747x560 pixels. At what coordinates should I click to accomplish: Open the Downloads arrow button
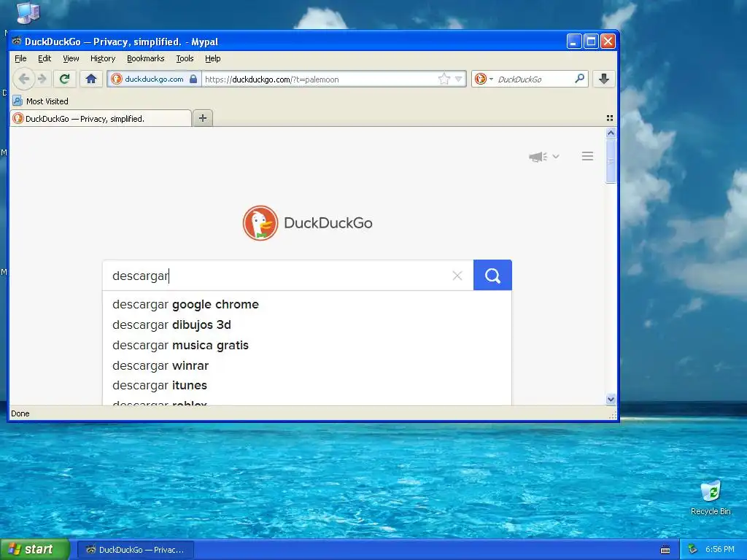point(603,79)
